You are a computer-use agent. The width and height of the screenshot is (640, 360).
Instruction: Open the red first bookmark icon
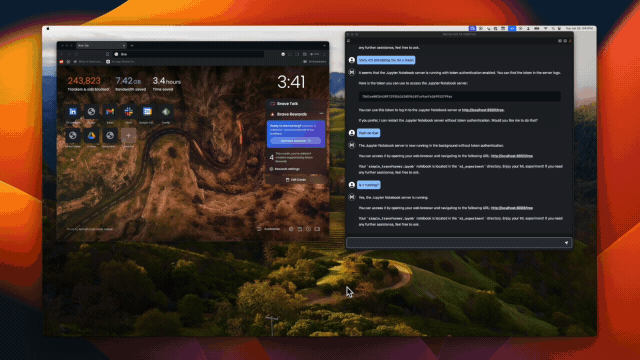point(61,62)
